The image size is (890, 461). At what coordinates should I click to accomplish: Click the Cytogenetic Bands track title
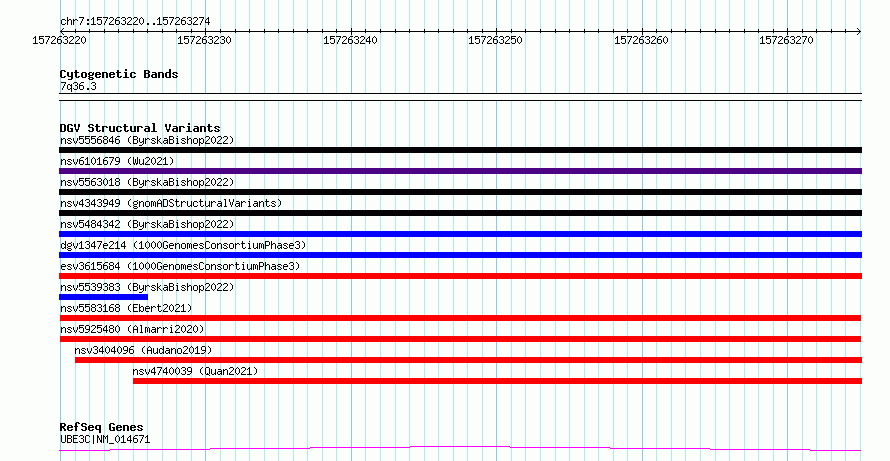(x=119, y=74)
